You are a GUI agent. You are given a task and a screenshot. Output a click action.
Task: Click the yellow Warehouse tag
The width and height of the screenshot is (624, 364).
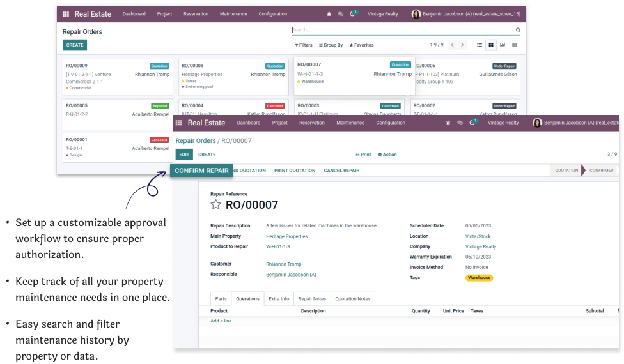pos(479,278)
